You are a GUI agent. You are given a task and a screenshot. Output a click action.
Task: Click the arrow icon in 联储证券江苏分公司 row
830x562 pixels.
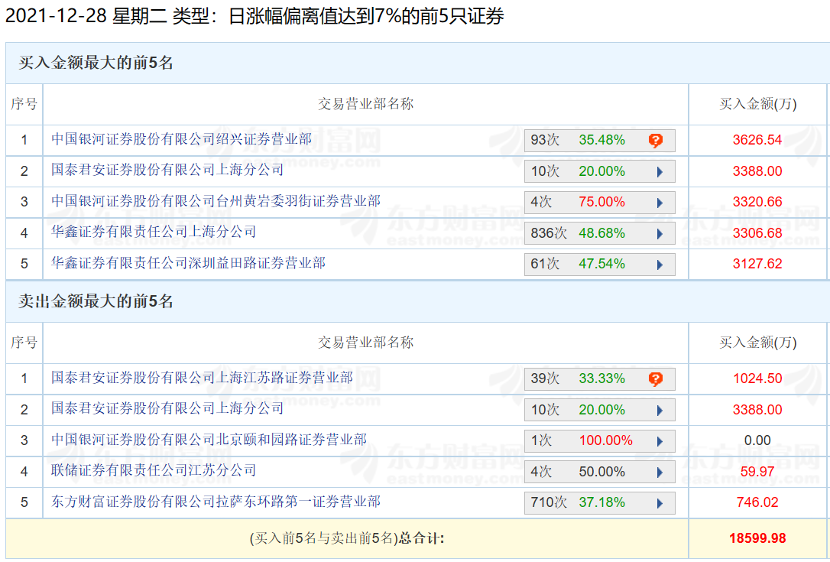660,472
